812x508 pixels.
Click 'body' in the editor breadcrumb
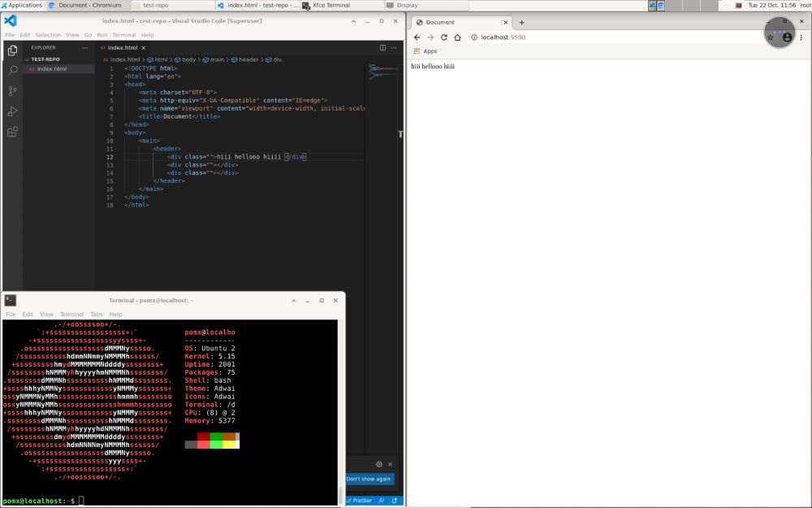pos(185,59)
